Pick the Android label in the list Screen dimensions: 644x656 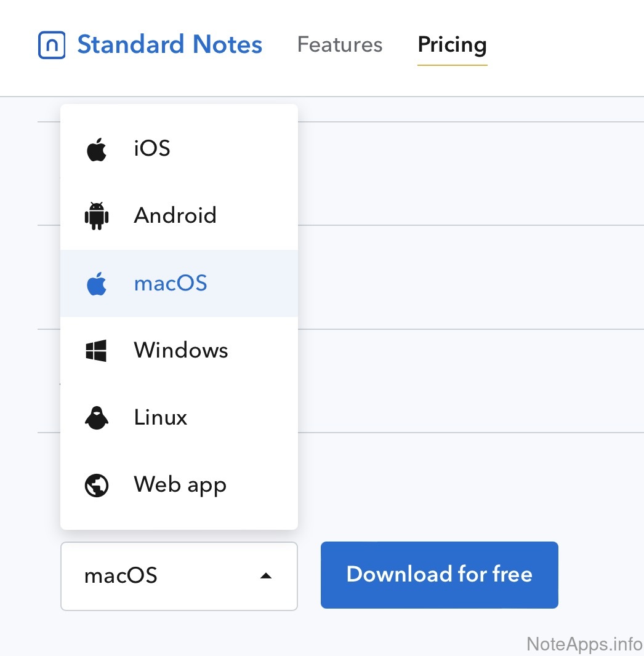tap(175, 215)
